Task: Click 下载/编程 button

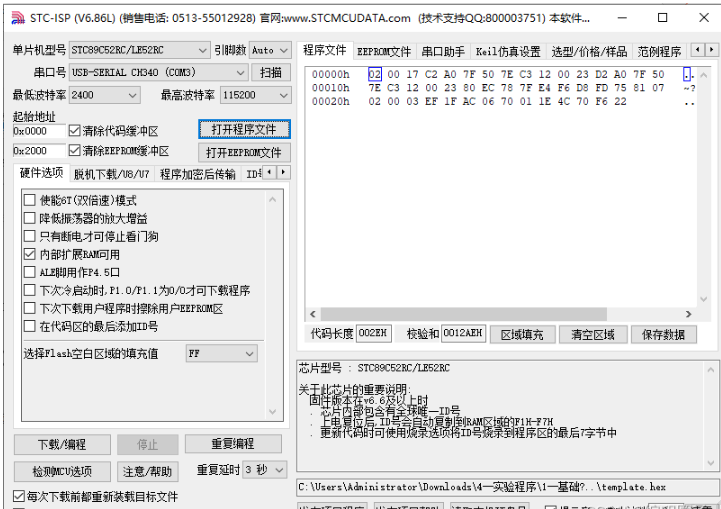Action: coord(62,444)
